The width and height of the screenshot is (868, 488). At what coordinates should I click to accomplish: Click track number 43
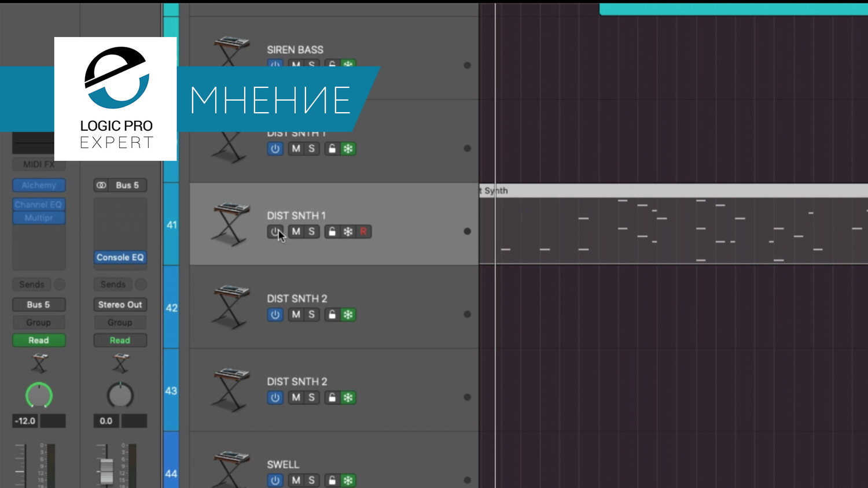171,391
